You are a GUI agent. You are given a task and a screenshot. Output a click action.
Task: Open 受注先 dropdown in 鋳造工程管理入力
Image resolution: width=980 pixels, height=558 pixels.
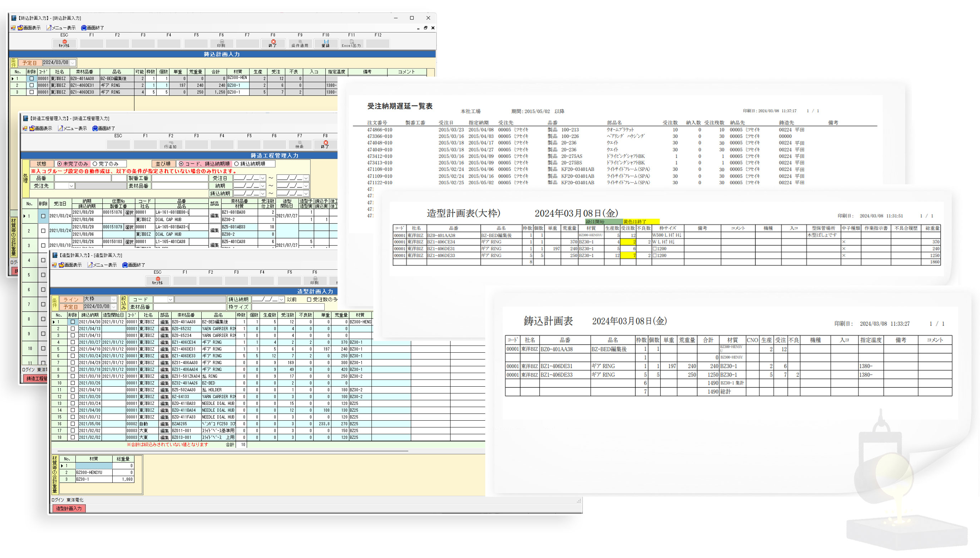[x=71, y=186]
